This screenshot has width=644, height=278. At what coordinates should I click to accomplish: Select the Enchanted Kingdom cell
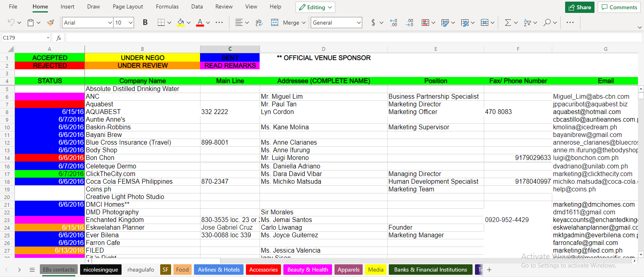142,220
